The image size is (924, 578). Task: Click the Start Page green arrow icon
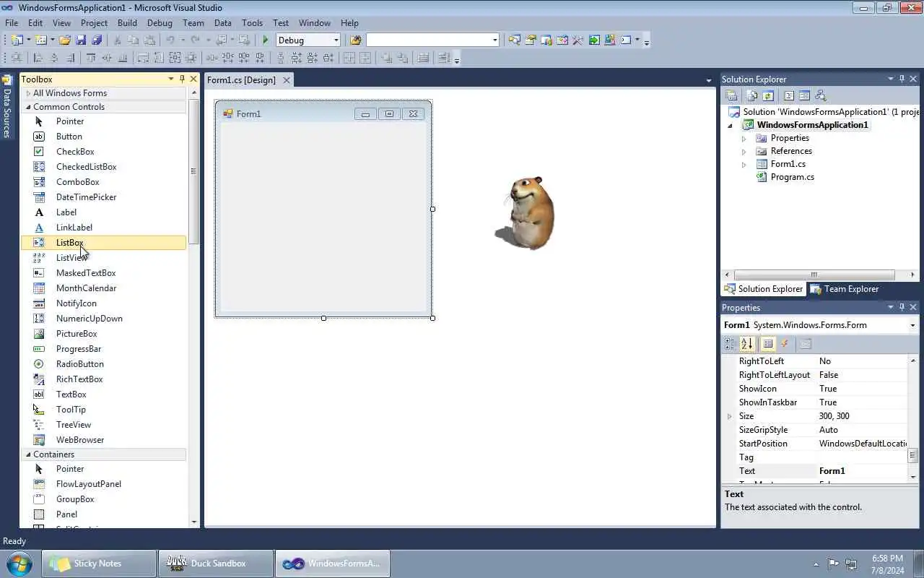594,40
